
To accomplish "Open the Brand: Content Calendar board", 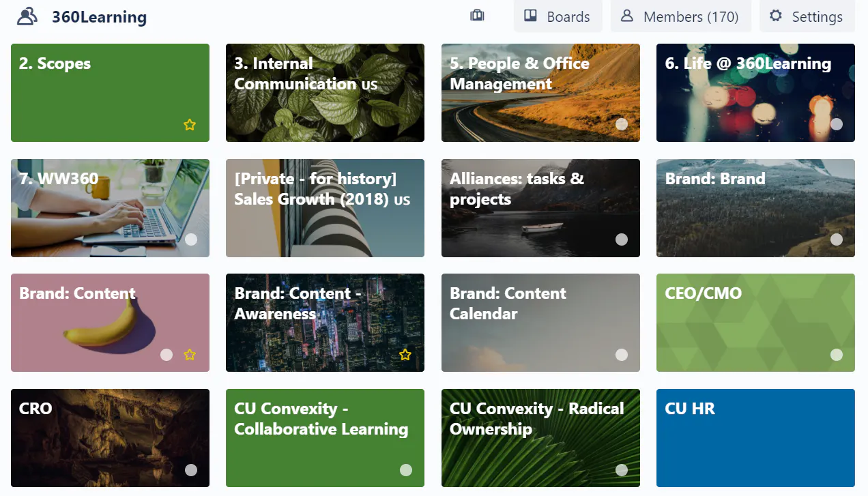I will [x=540, y=323].
